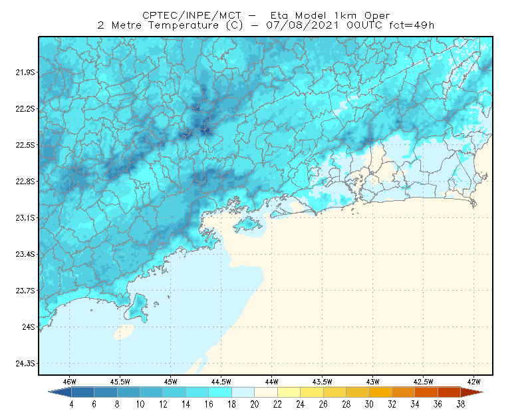532x411 pixels.
Task: Click the legend number 30
Action: click(369, 404)
